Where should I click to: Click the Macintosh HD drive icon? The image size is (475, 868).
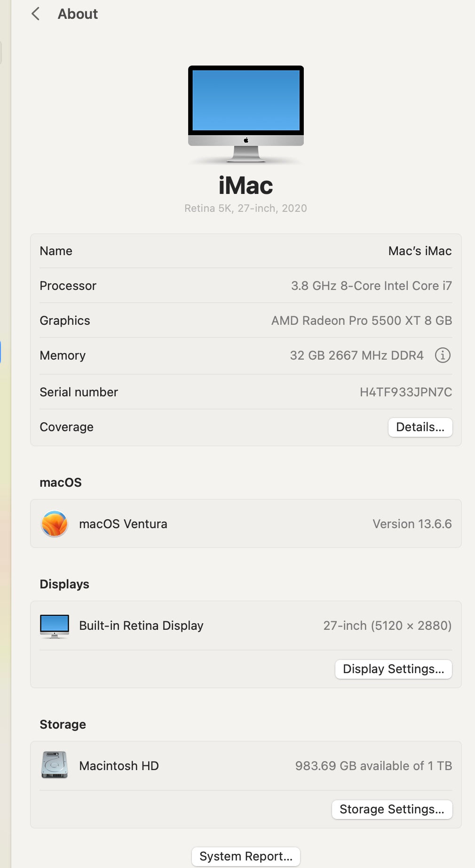click(55, 765)
